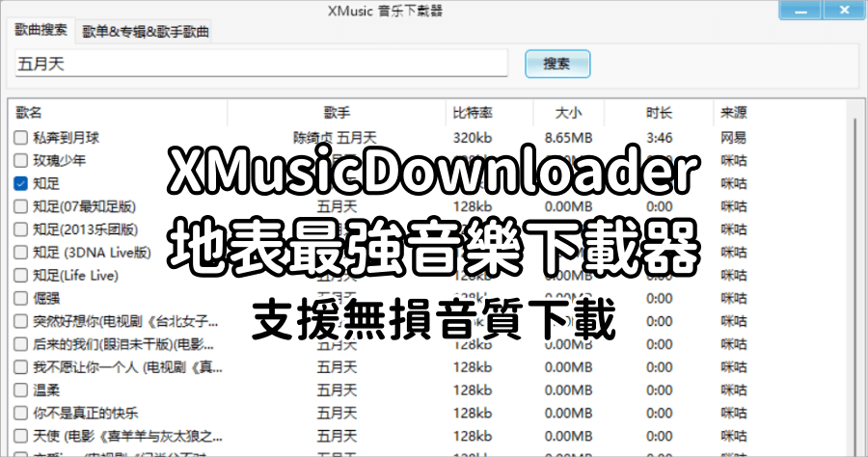Check the 私奔到月球 song checkbox

click(x=21, y=138)
